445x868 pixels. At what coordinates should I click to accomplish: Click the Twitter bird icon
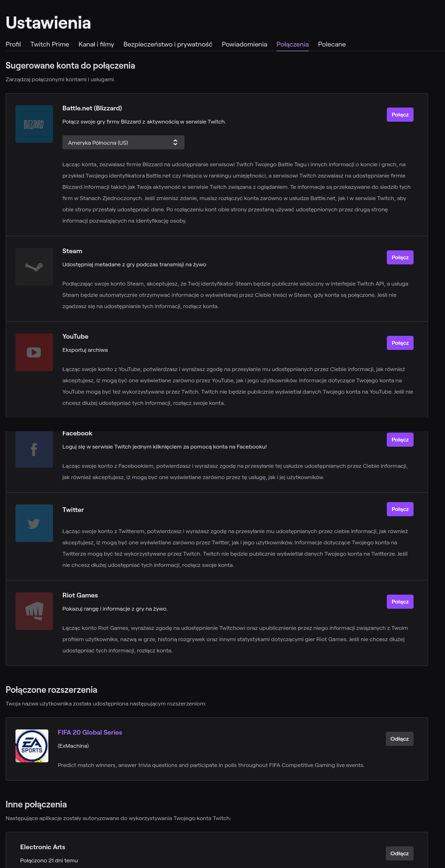pyautogui.click(x=34, y=523)
